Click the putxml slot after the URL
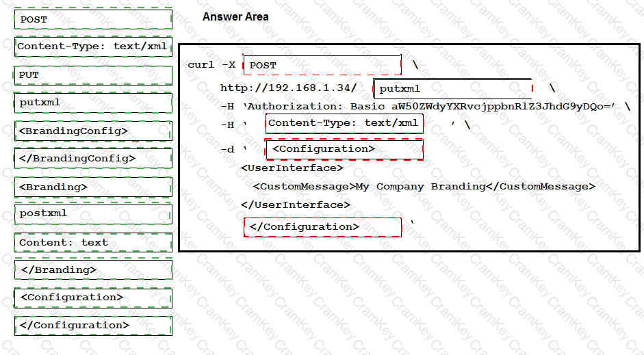Screen dimensions: 644x355 click(x=452, y=88)
